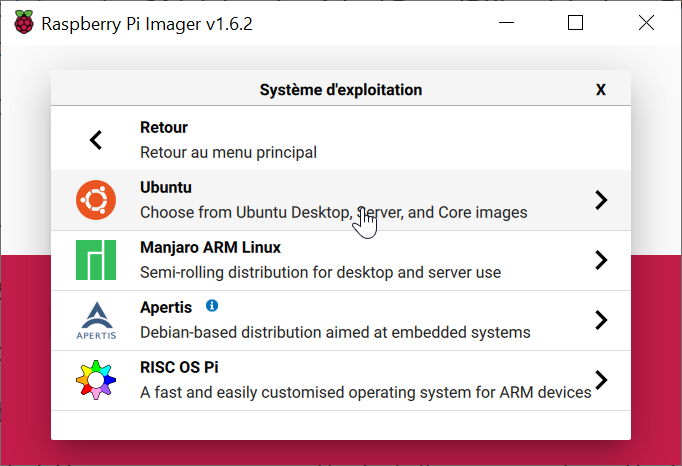
Task: Select the Retour menu entry
Action: click(x=341, y=140)
